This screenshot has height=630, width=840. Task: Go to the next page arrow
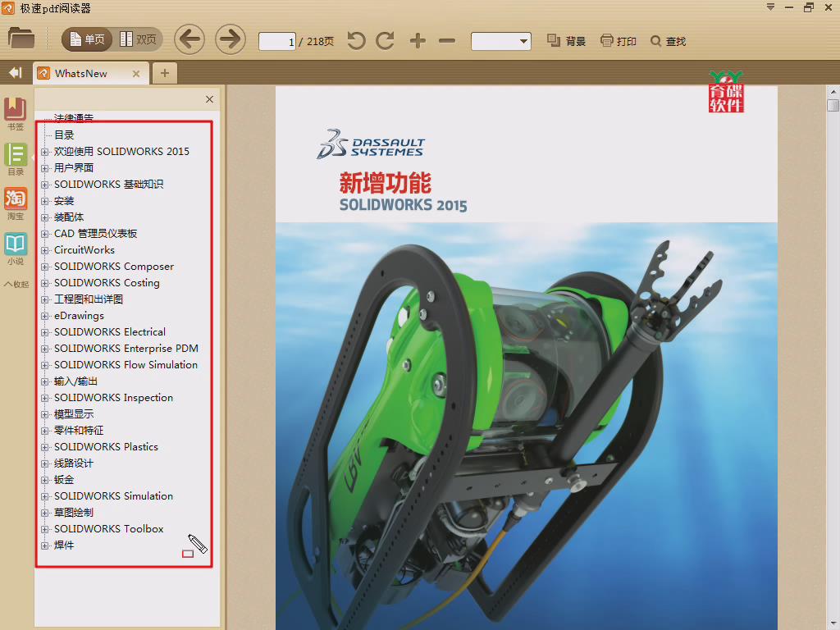click(231, 39)
